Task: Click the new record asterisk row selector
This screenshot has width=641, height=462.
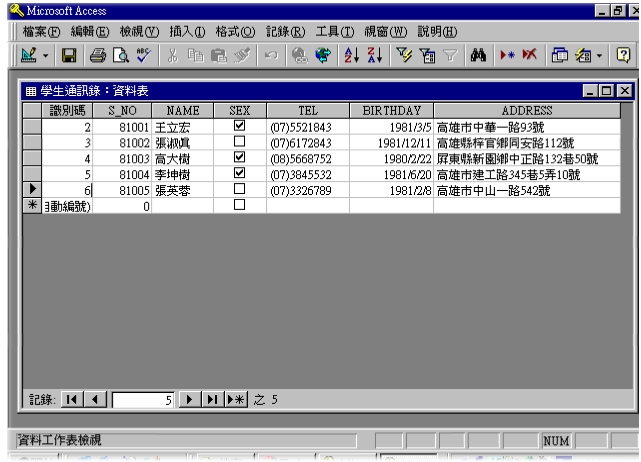Action: (32, 206)
